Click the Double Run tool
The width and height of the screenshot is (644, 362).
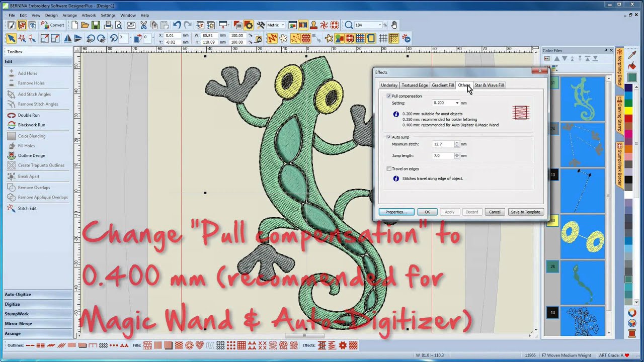(x=29, y=115)
